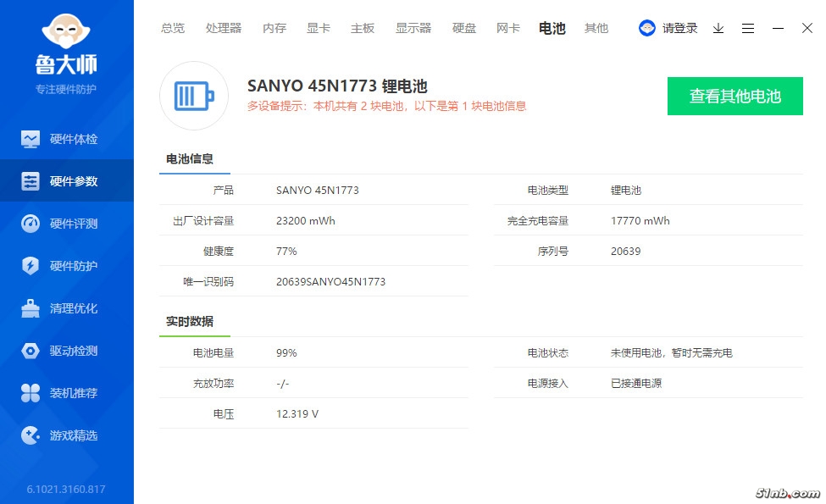Click the 电源接入 label
This screenshot has height=504, width=826.
548,384
